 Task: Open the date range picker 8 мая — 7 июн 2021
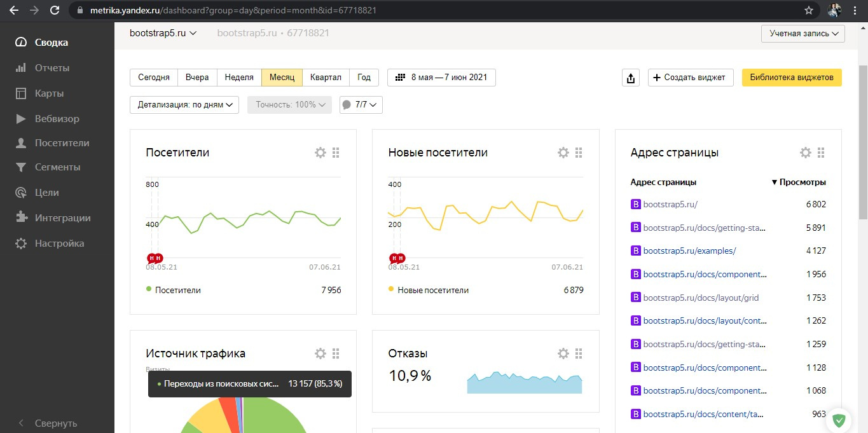coord(441,78)
